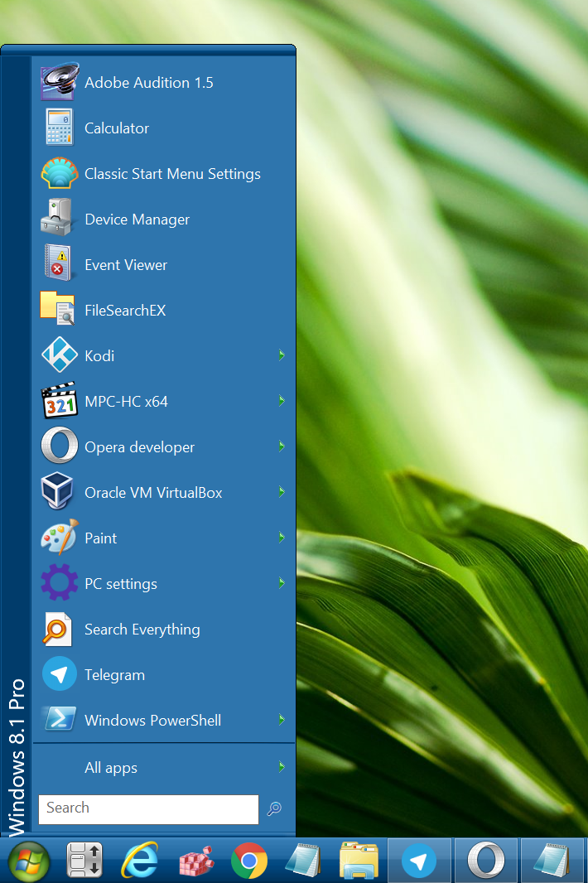Click the Kodi logo icon

[60, 355]
